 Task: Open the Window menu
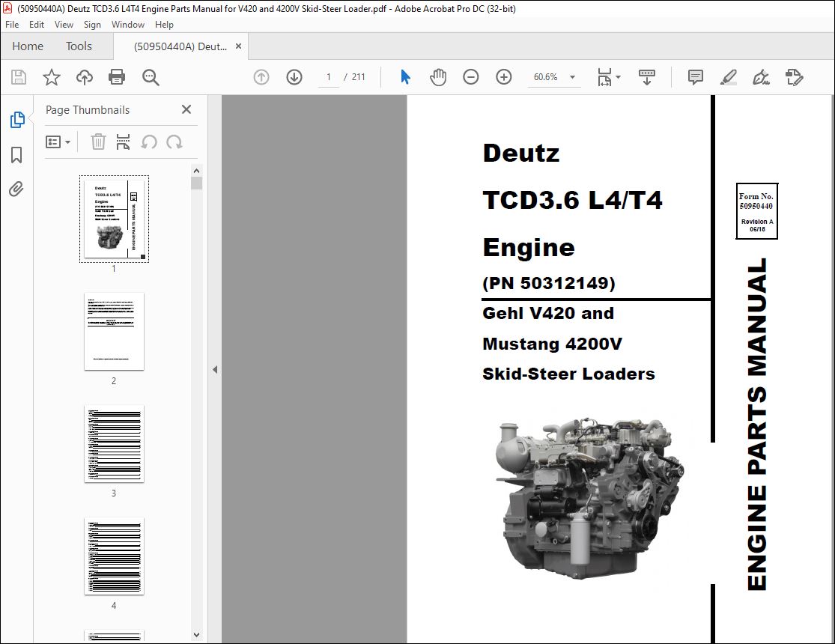click(x=128, y=25)
